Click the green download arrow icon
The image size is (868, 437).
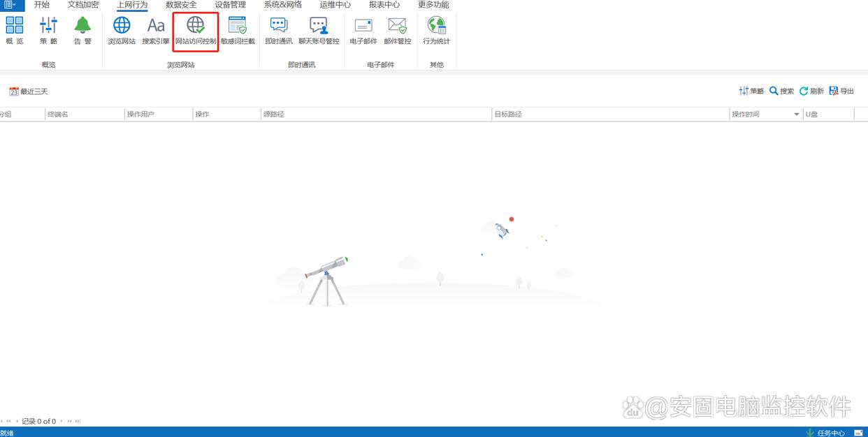coord(810,433)
